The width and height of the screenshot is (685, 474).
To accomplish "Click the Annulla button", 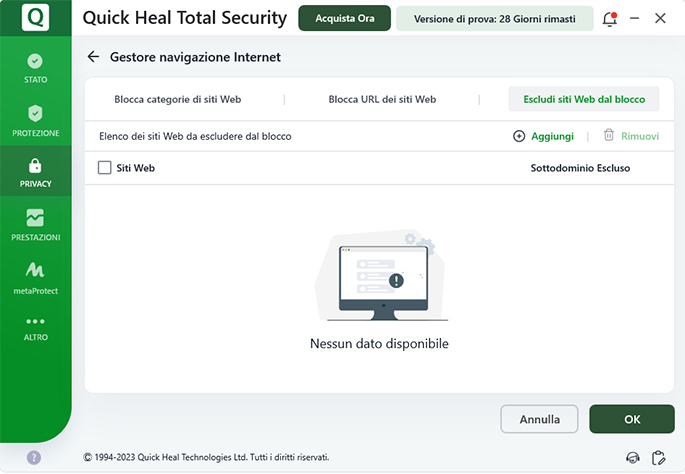I will [540, 420].
